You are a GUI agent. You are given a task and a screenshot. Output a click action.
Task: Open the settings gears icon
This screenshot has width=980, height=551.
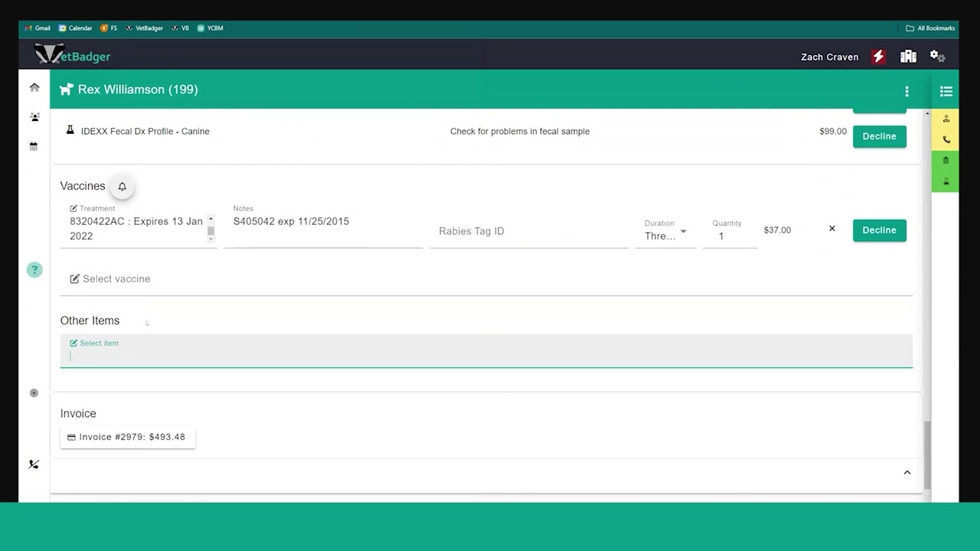937,57
